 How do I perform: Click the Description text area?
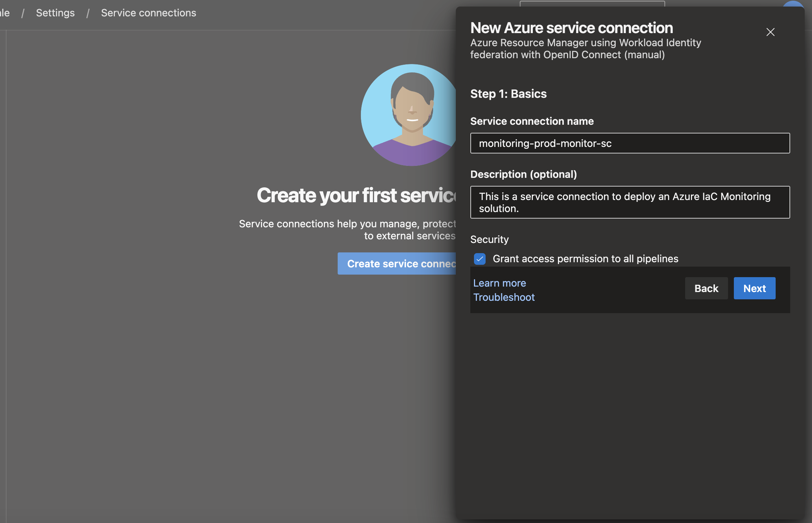tap(630, 202)
